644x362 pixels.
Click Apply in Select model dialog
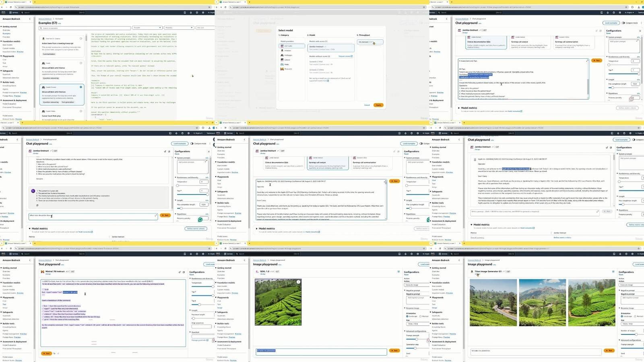tap(378, 105)
